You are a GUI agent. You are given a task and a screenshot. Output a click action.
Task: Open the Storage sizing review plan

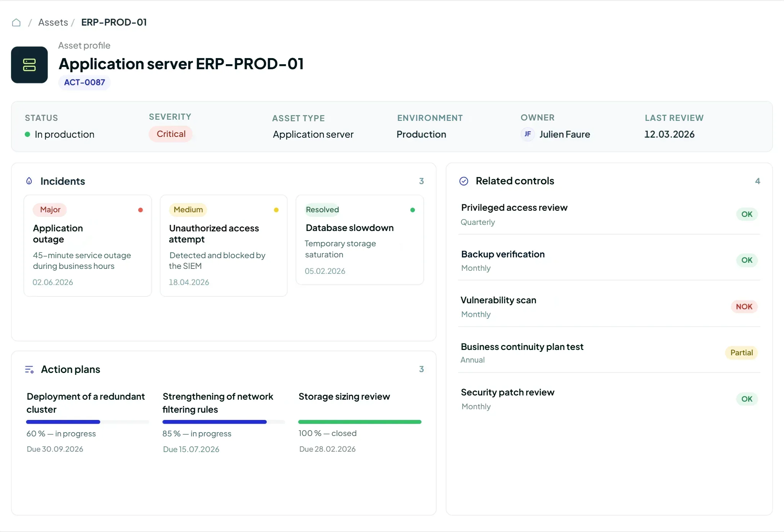click(x=344, y=397)
